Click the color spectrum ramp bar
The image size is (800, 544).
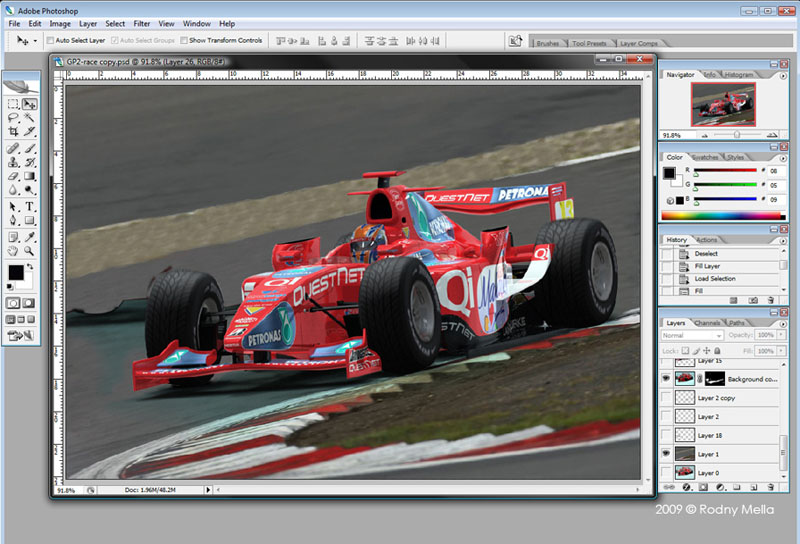coord(723,215)
